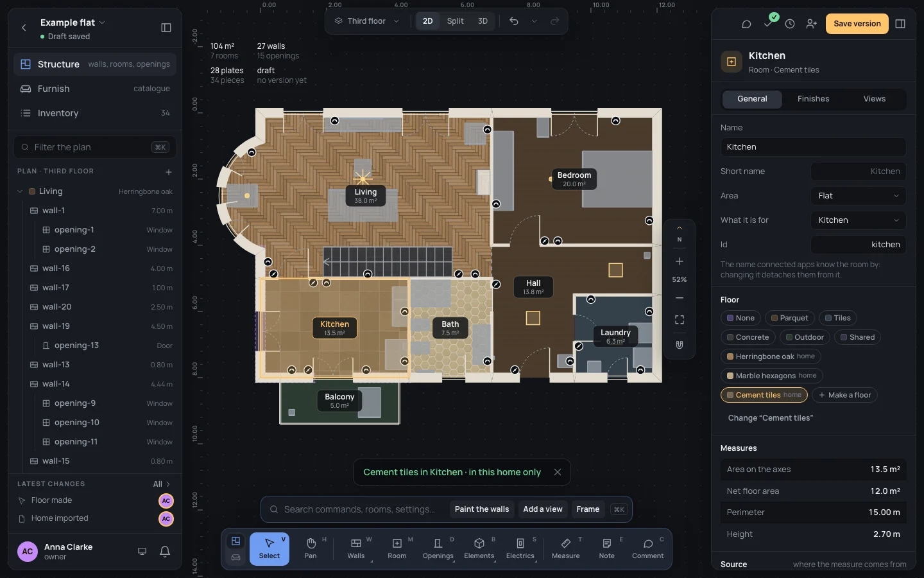
Task: Open the comments speech bubble in top bar
Action: tap(746, 24)
